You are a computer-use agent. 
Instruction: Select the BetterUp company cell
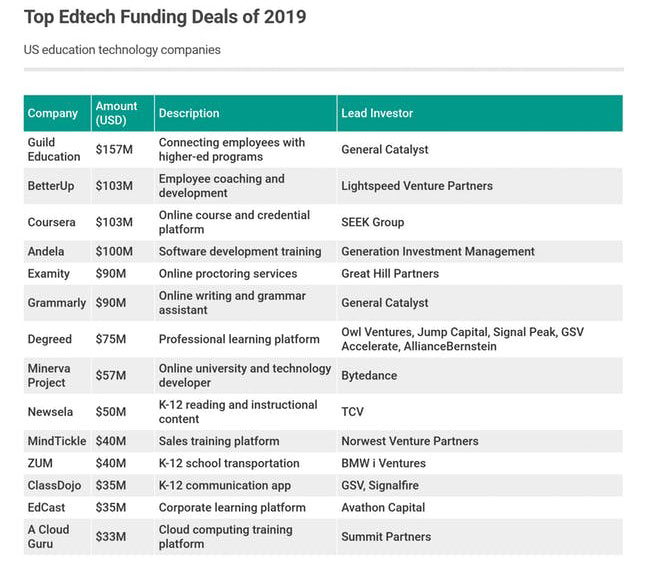57,186
